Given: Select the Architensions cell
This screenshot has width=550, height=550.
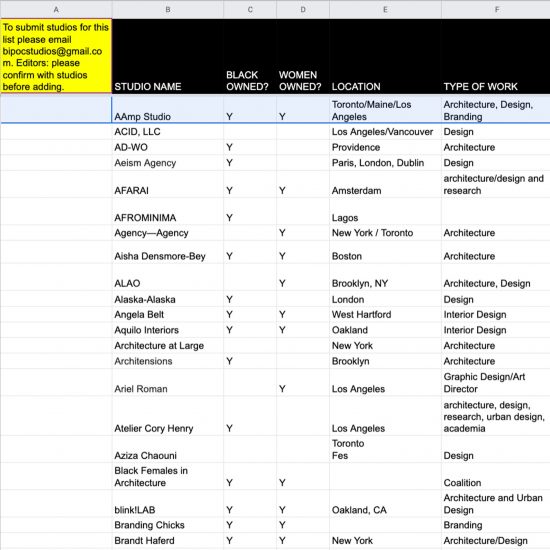Looking at the screenshot, I should (168, 361).
